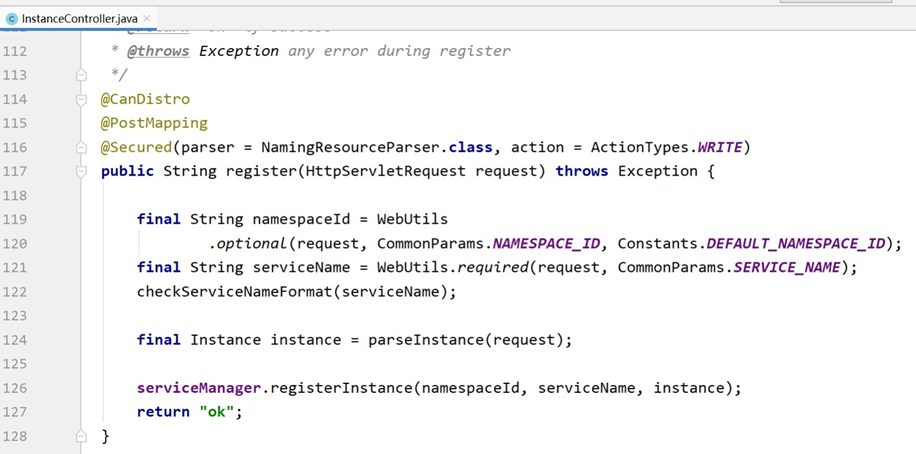Click the serviceManager field reference
Viewport: 916px width, 454px height.
[199, 388]
